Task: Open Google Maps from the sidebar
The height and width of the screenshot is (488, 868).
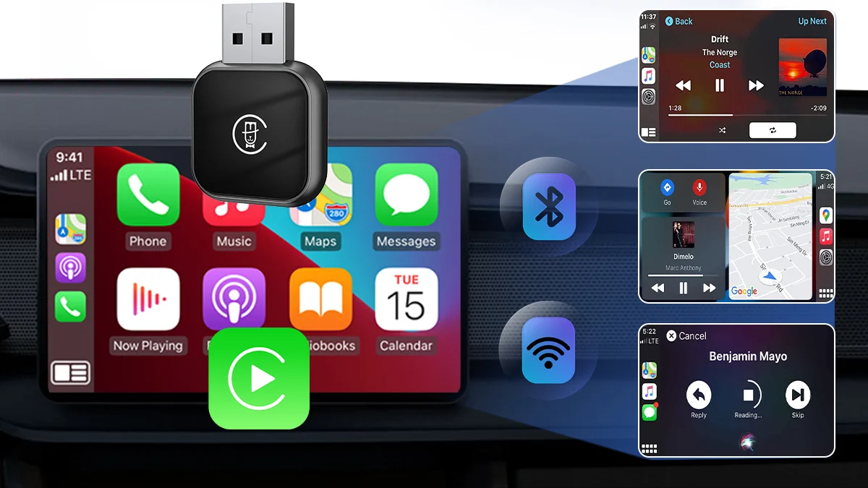Action: point(825,215)
